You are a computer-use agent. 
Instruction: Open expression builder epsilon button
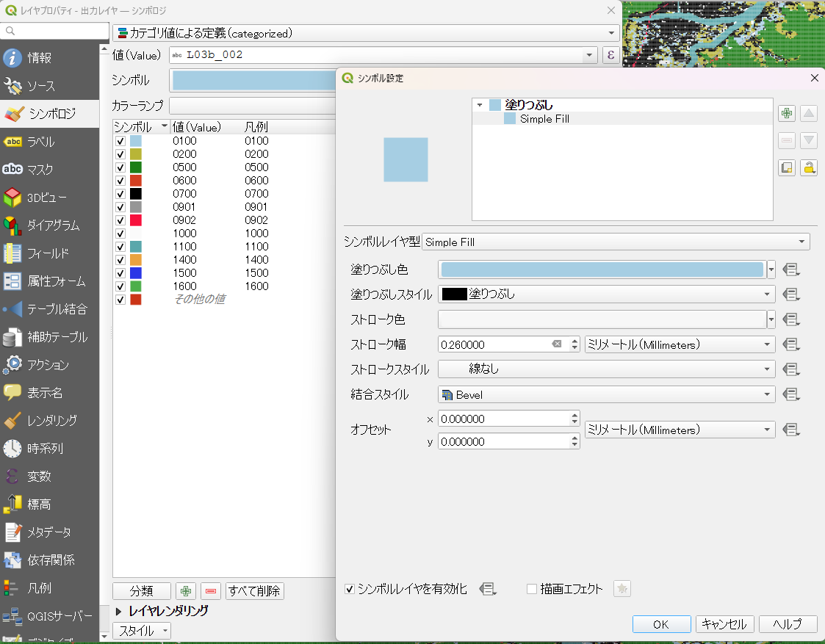(610, 54)
